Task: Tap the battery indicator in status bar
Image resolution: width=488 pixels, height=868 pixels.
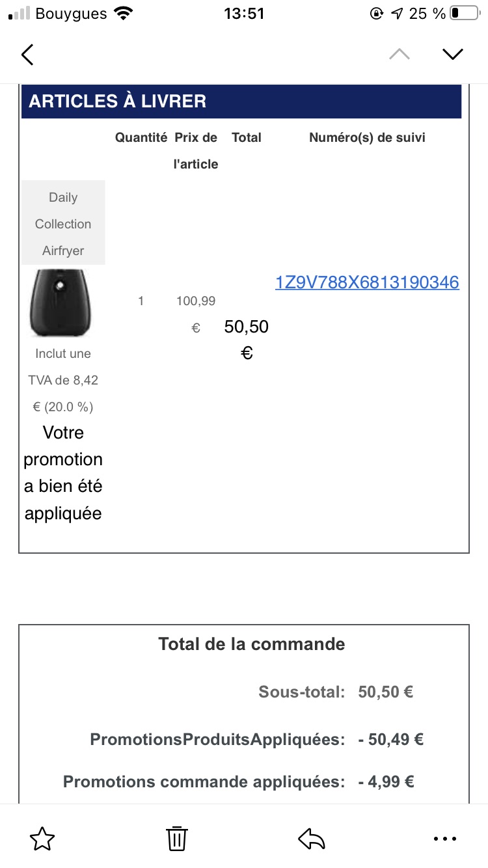Action: 465,13
